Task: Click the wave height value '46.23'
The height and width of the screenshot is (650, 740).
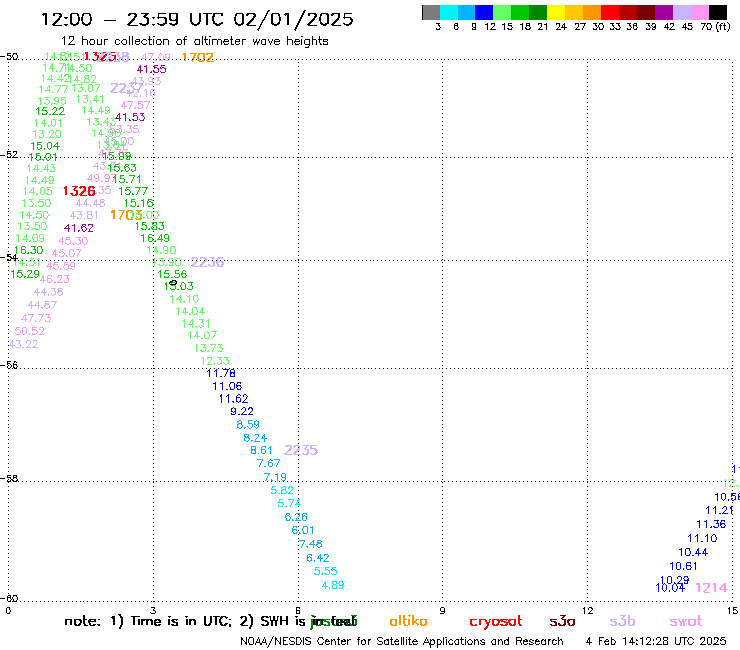Action: pos(54,279)
